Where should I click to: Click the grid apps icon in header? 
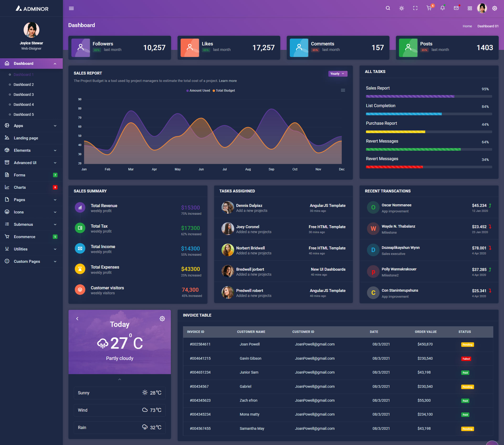[x=470, y=8]
